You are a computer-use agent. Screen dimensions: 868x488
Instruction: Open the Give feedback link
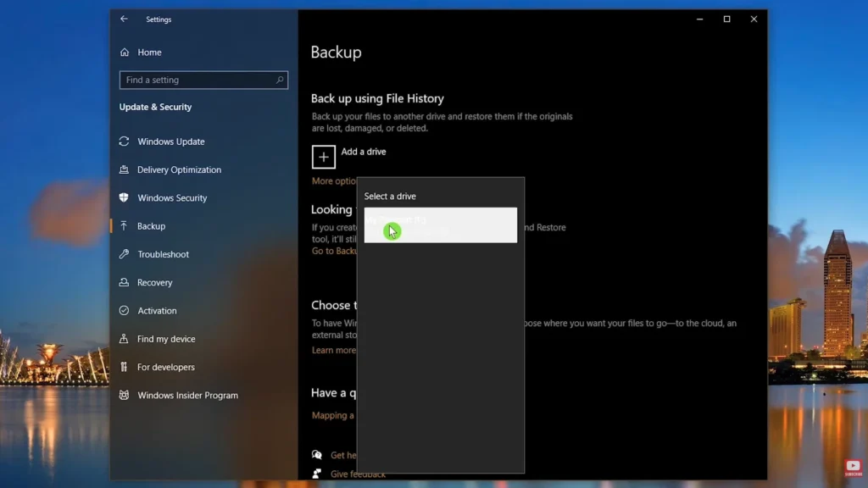coord(358,474)
